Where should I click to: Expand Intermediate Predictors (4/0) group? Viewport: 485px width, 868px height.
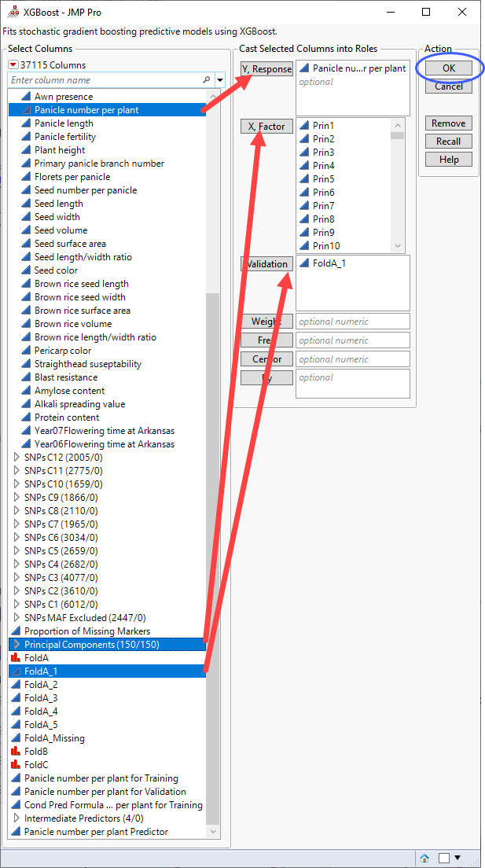[x=16, y=818]
